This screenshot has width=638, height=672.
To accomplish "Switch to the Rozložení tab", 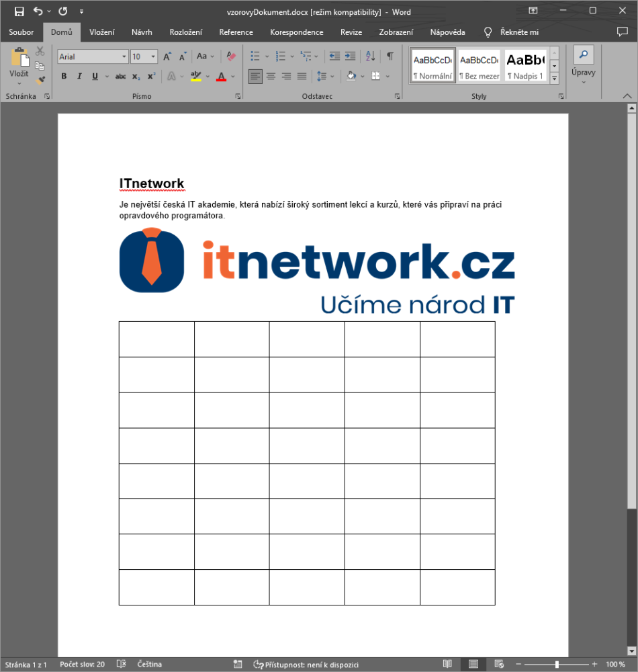I will tap(186, 32).
